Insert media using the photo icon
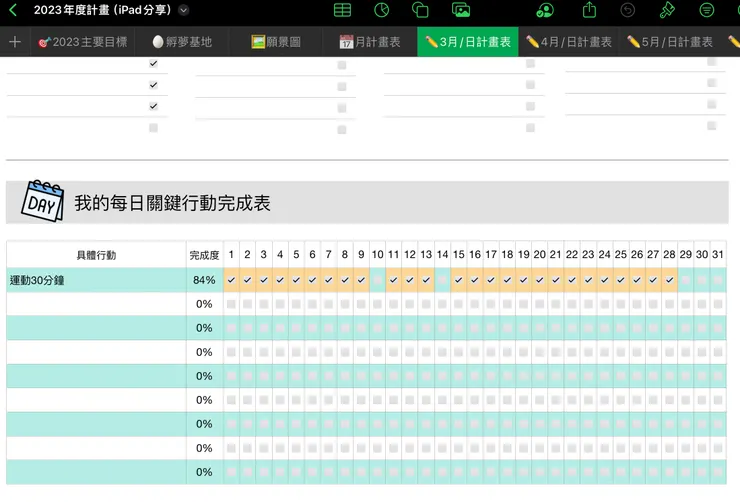The height and width of the screenshot is (502, 740). click(461, 10)
